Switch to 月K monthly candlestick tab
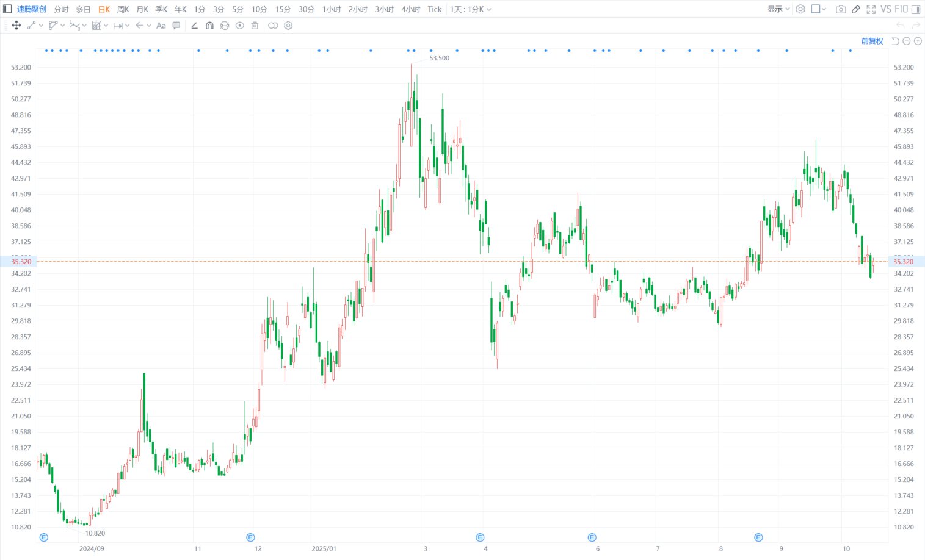The width and height of the screenshot is (925, 560). tap(142, 9)
